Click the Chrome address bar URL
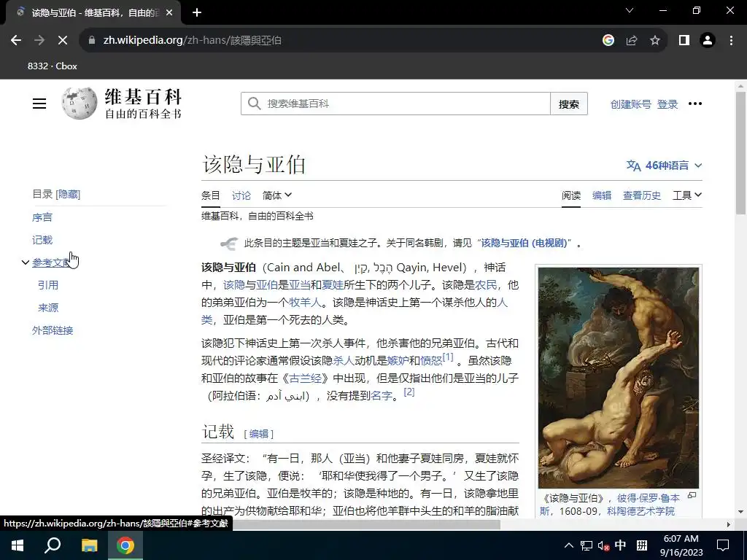 point(192,41)
